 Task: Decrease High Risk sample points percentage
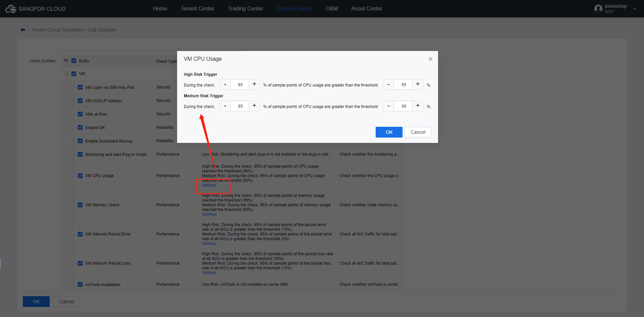point(225,85)
